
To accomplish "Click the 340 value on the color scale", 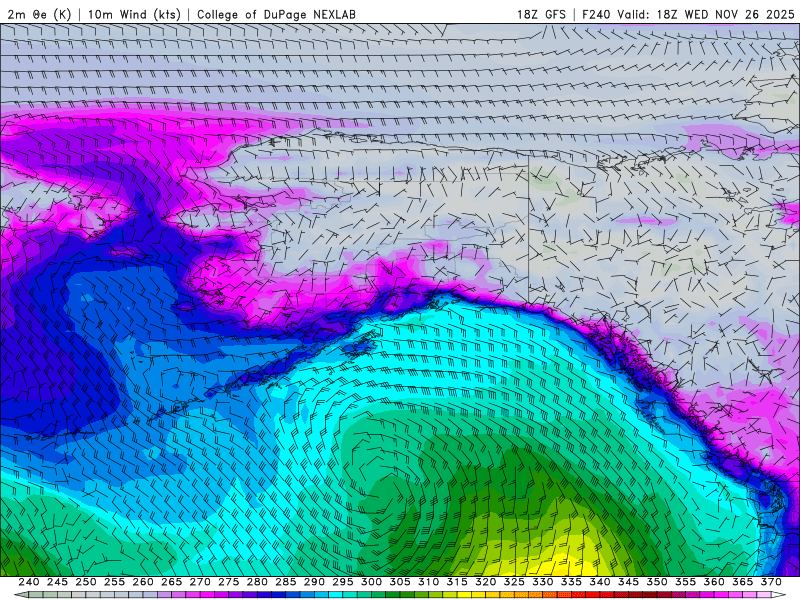I will click(600, 582).
